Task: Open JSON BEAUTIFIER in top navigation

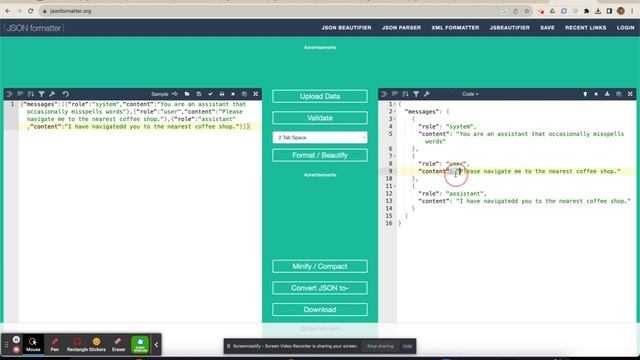Action: (346, 28)
